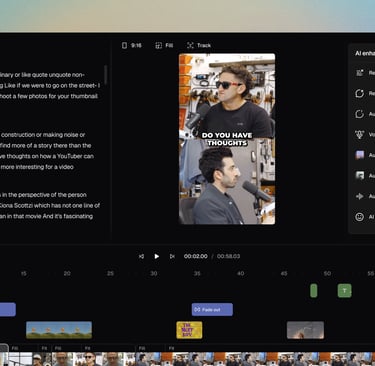
Task: Click the 20 second ruler mark
Action: 67,273
